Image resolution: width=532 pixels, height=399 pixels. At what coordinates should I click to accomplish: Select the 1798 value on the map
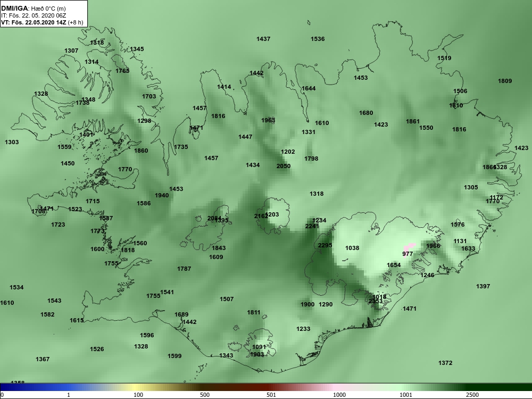(x=311, y=159)
